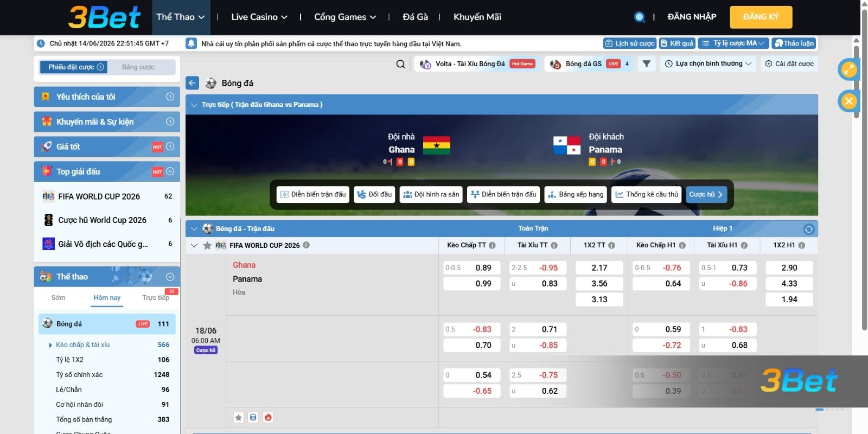
Task: Open Tỷ lệ cược MA odds dropdown
Action: (x=733, y=43)
